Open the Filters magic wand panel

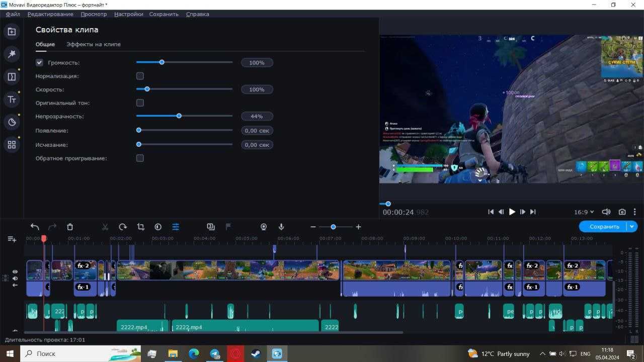click(12, 54)
